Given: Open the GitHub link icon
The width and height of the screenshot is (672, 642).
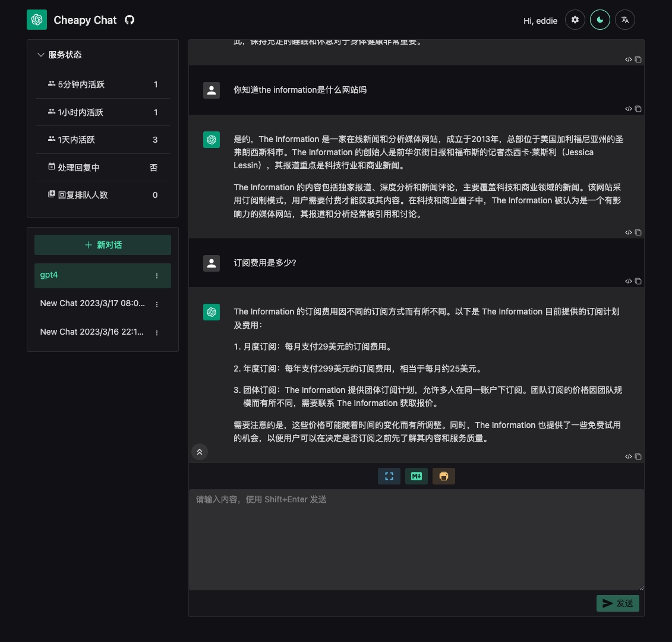Looking at the screenshot, I should coord(130,20).
